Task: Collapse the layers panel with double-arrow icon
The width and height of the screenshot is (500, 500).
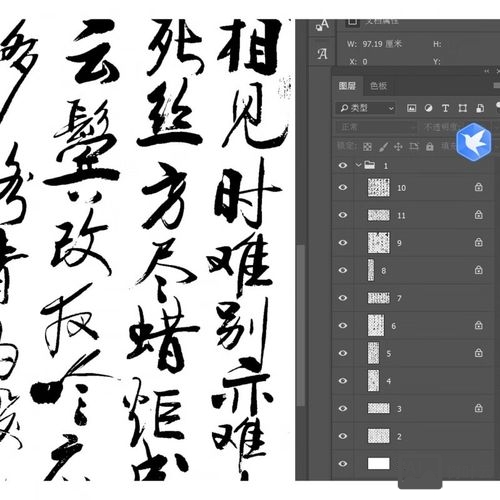Action: [x=487, y=71]
